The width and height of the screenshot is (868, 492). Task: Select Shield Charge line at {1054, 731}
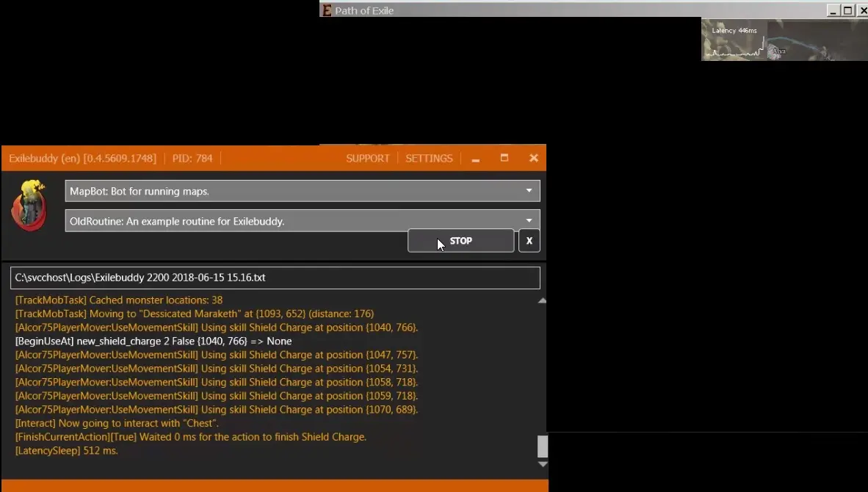pyautogui.click(x=217, y=369)
